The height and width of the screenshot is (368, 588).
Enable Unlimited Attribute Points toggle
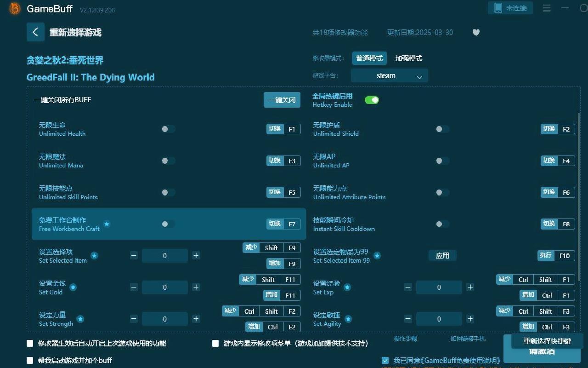click(442, 192)
